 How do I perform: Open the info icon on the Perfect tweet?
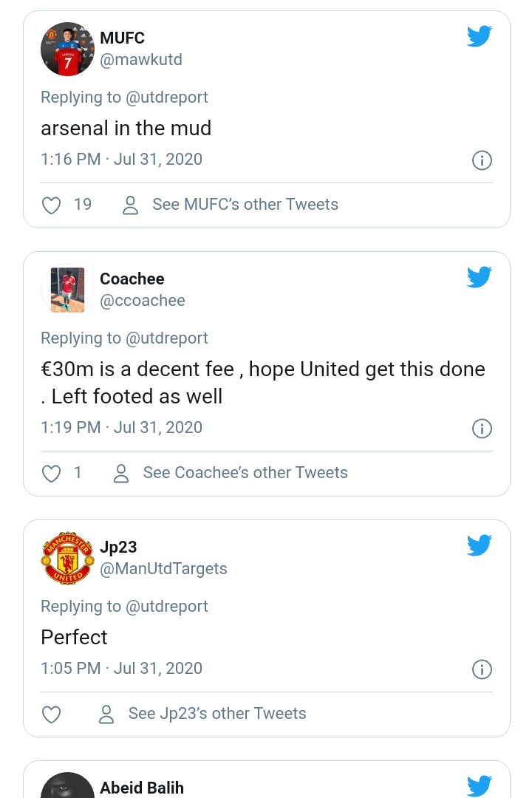(482, 669)
